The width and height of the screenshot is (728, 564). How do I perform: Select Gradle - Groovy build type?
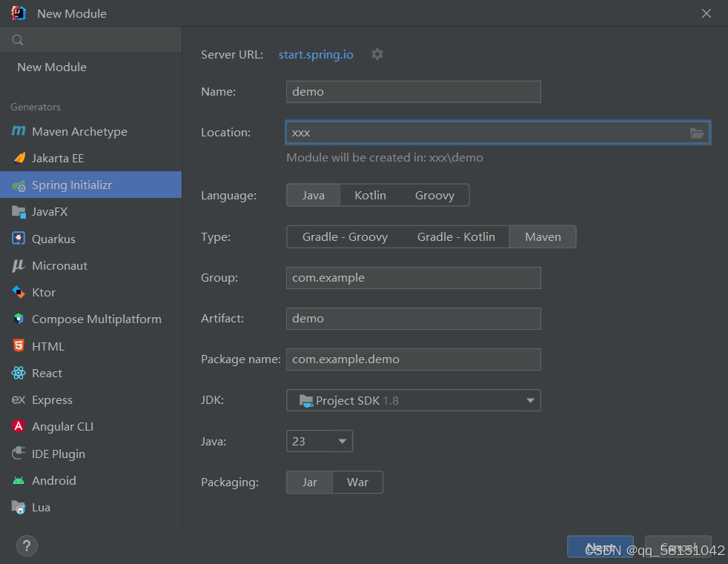tap(345, 236)
